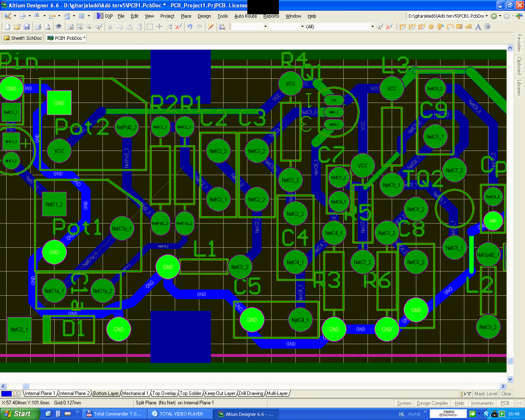Save the PCB document with the floppy icon
Image resolution: width=525 pixels, height=420 pixels.
(x=27, y=27)
